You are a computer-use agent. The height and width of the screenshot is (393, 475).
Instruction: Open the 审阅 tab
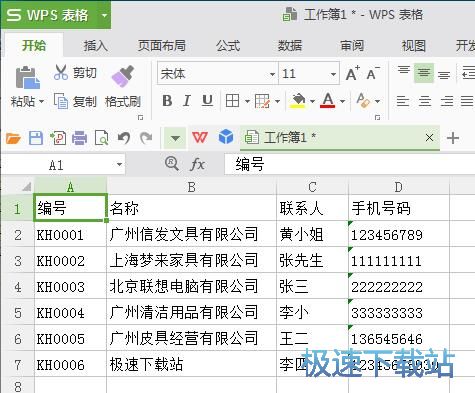pyautogui.click(x=352, y=46)
